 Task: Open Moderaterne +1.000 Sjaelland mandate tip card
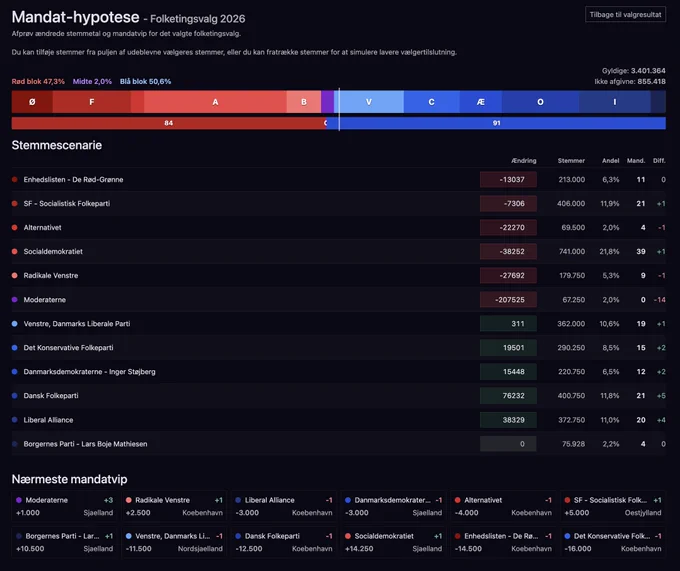64,506
